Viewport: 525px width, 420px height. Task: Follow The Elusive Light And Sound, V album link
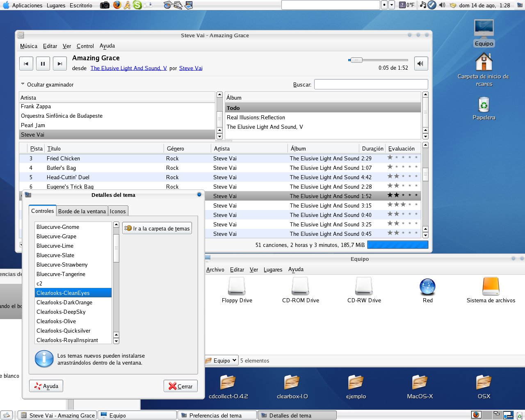pyautogui.click(x=129, y=68)
